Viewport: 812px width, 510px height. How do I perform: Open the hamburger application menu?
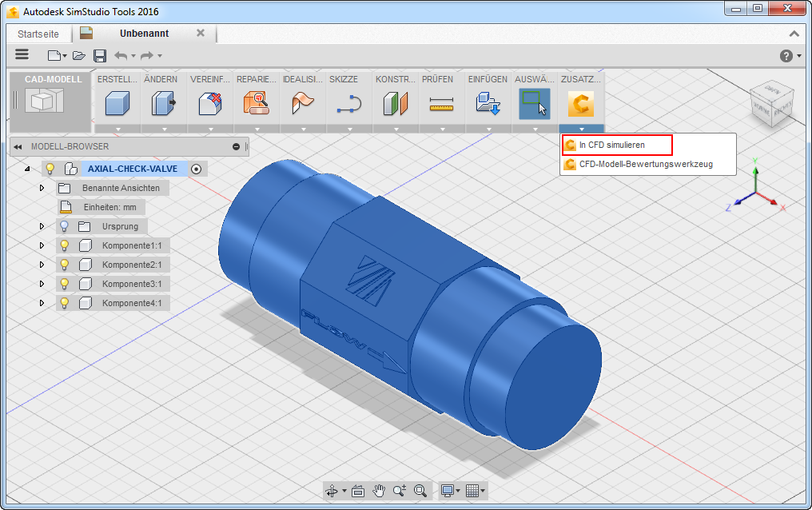tap(22, 55)
